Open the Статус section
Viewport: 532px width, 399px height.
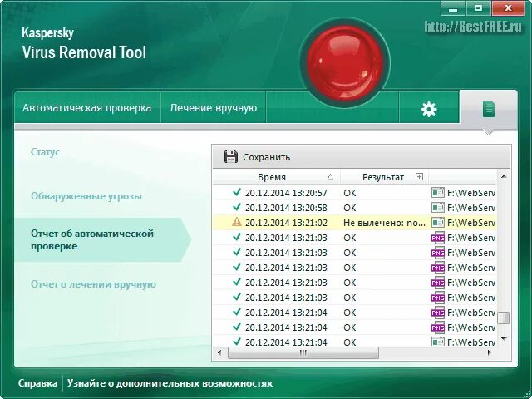tap(45, 152)
